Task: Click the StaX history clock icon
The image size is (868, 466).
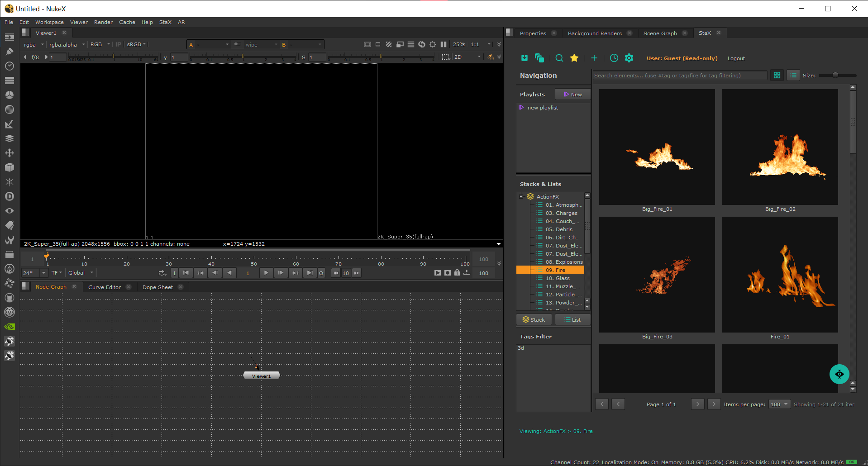Action: pyautogui.click(x=614, y=58)
